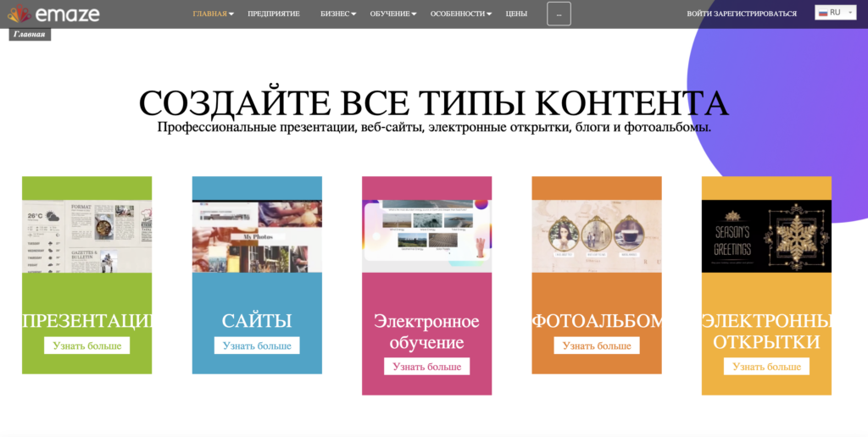Open the My Photos website preview thumbnail
868x437 pixels.
tap(257, 236)
